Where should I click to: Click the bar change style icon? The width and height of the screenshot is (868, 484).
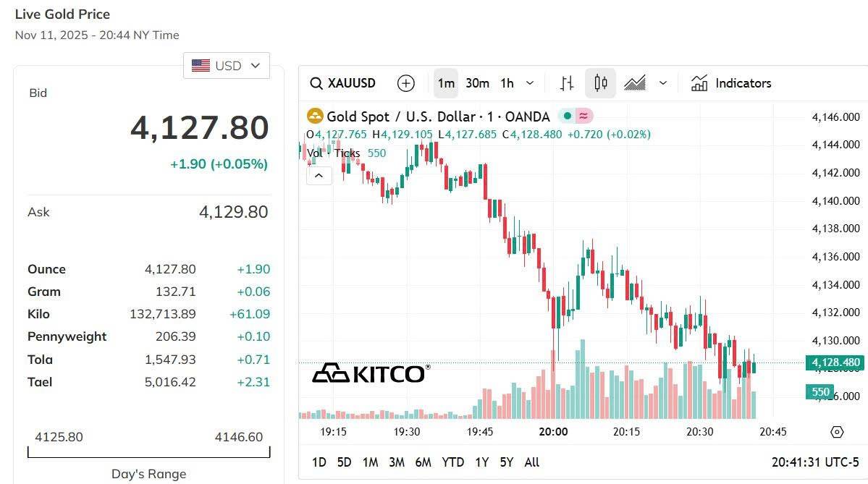[x=565, y=83]
